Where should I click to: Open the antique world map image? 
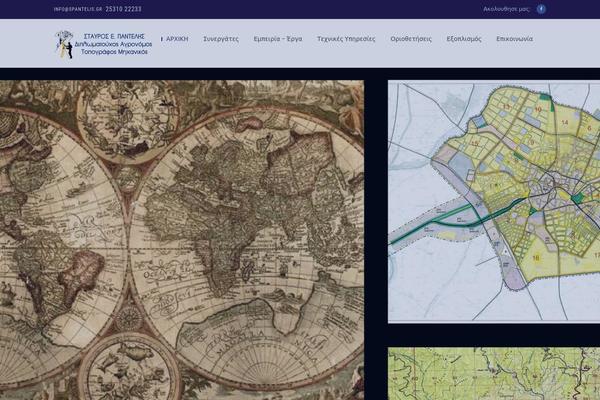coord(182,240)
